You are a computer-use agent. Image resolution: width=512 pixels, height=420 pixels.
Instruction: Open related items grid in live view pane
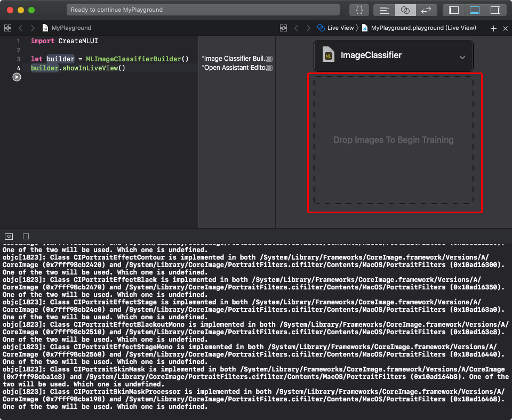pyautogui.click(x=283, y=28)
